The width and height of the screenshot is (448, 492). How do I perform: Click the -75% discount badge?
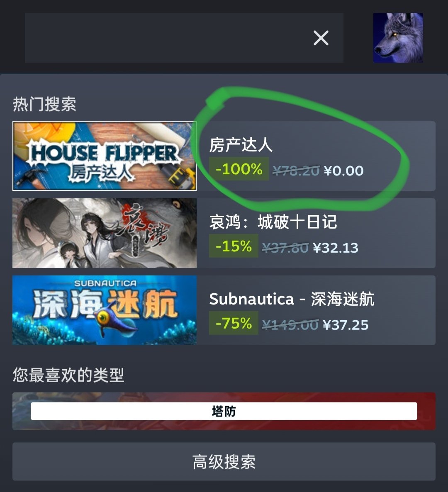(x=234, y=323)
